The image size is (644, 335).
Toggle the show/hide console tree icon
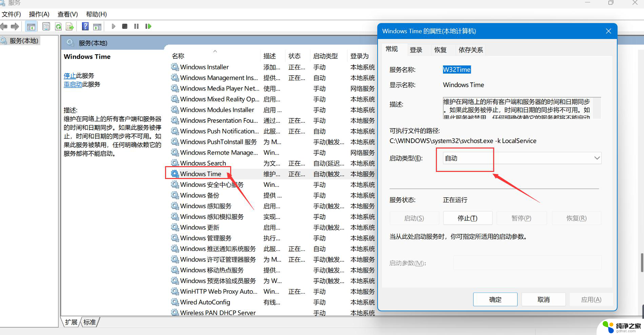point(31,26)
